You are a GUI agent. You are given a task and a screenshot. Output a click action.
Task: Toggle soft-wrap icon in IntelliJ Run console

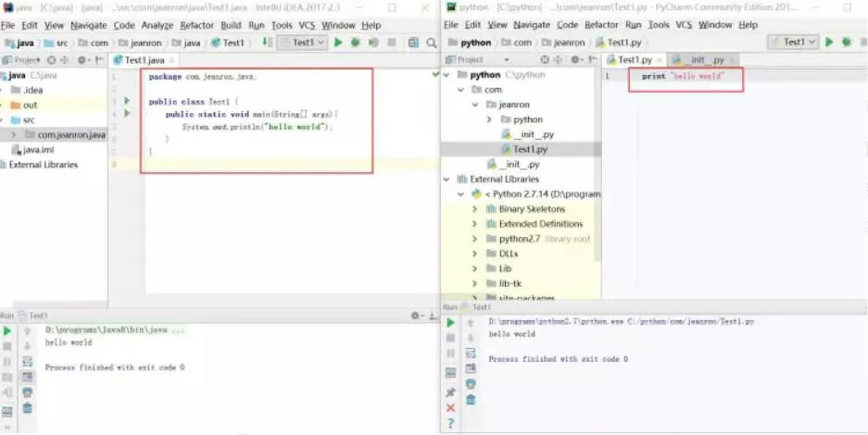coord(27,362)
